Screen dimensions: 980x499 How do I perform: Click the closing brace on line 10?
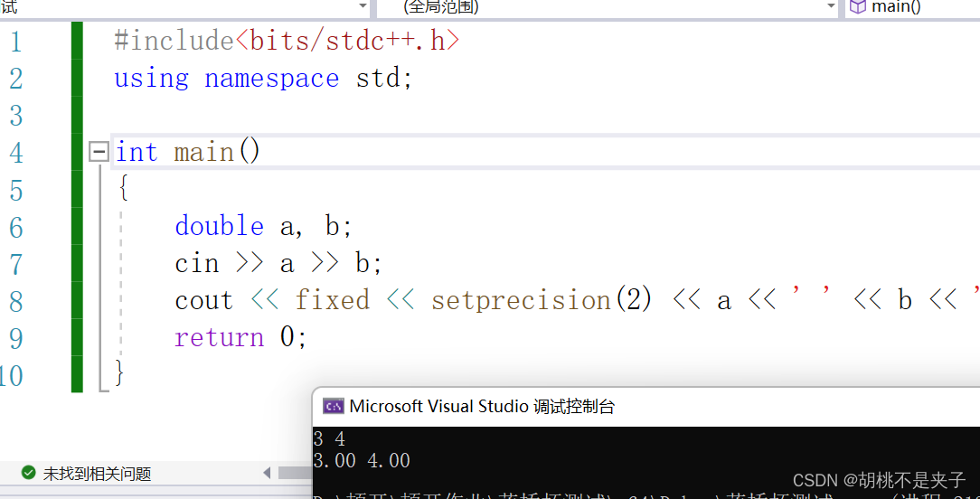coord(120,373)
